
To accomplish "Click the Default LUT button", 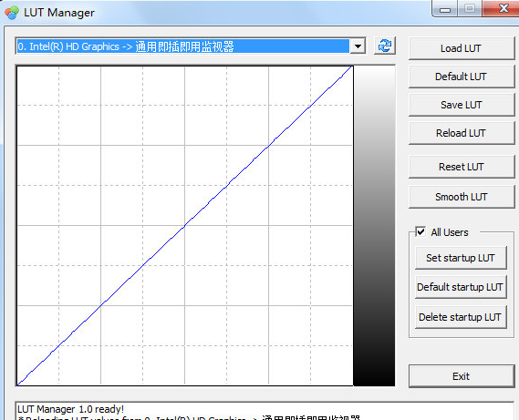I will (x=462, y=77).
